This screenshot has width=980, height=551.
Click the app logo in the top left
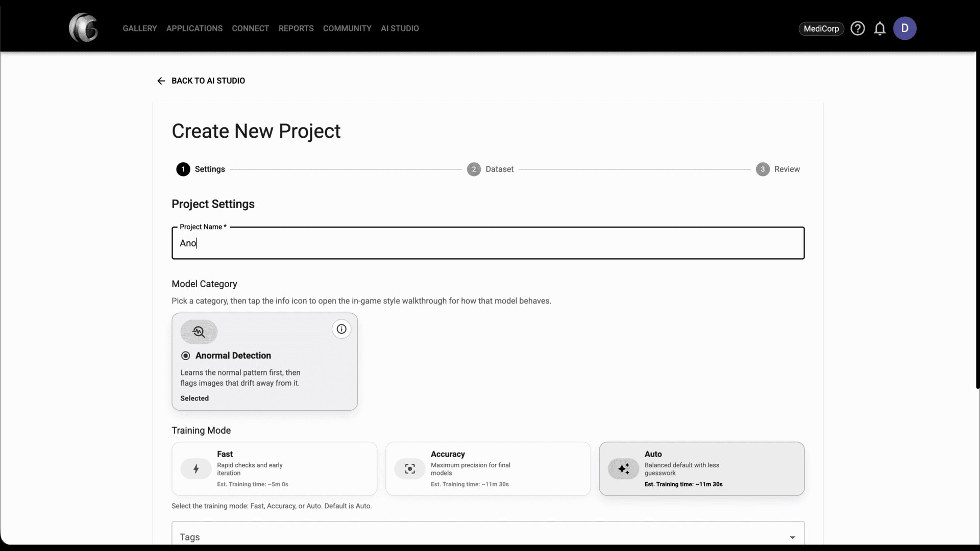pyautogui.click(x=83, y=28)
